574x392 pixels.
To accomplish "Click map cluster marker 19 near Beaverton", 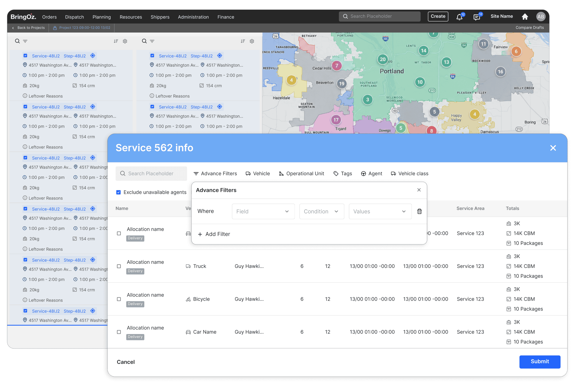I will pos(342,84).
